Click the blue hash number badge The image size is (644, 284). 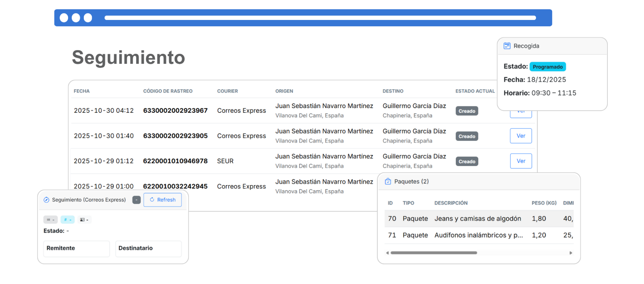[68, 220]
